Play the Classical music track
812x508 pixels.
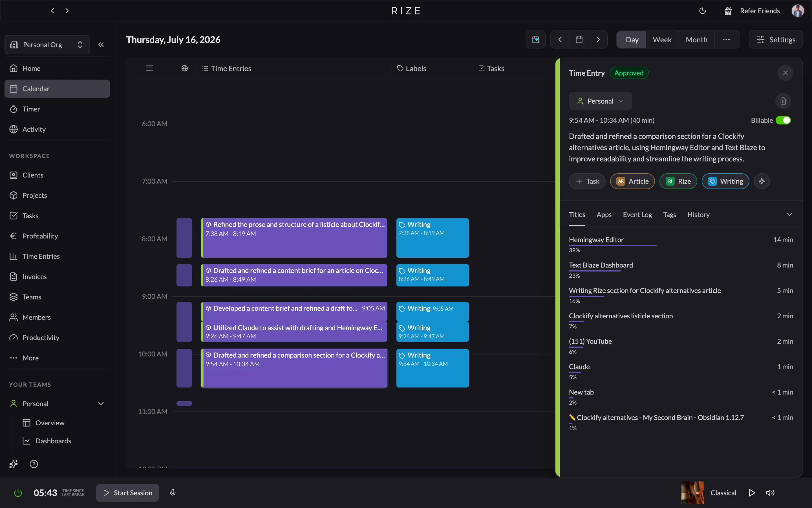click(x=752, y=493)
